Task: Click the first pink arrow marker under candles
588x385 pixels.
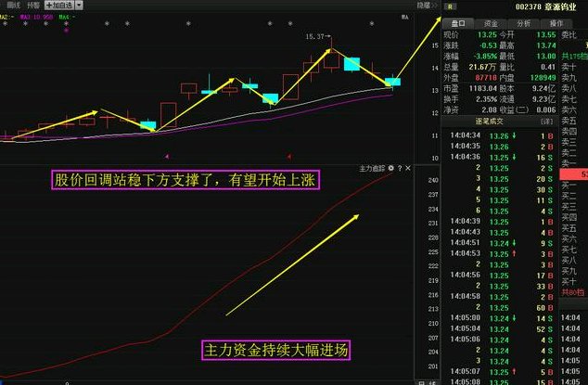Action: click(167, 156)
